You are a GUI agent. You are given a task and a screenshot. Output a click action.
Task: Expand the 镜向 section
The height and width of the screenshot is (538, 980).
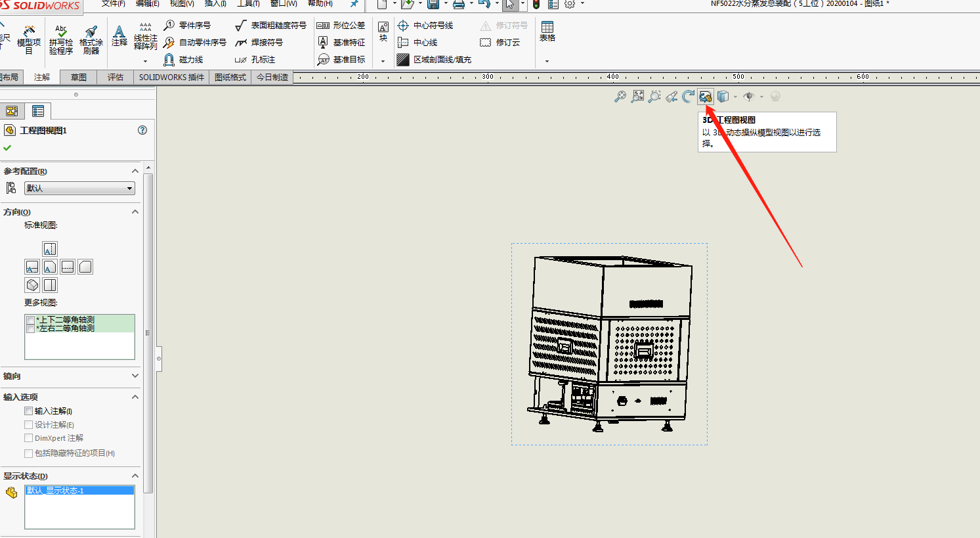[x=135, y=376]
